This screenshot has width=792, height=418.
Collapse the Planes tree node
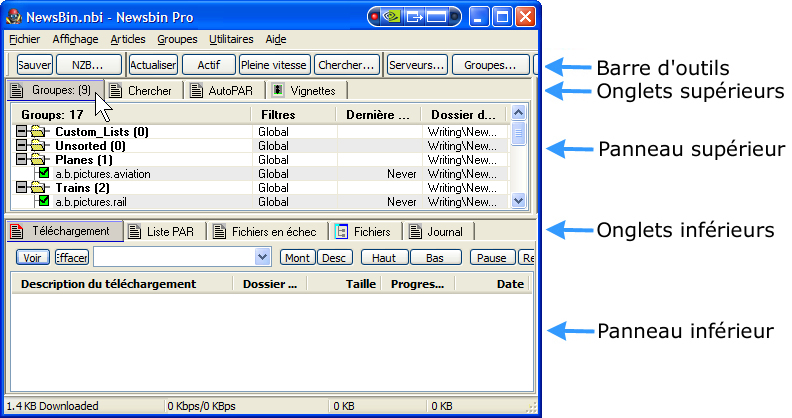click(21, 160)
